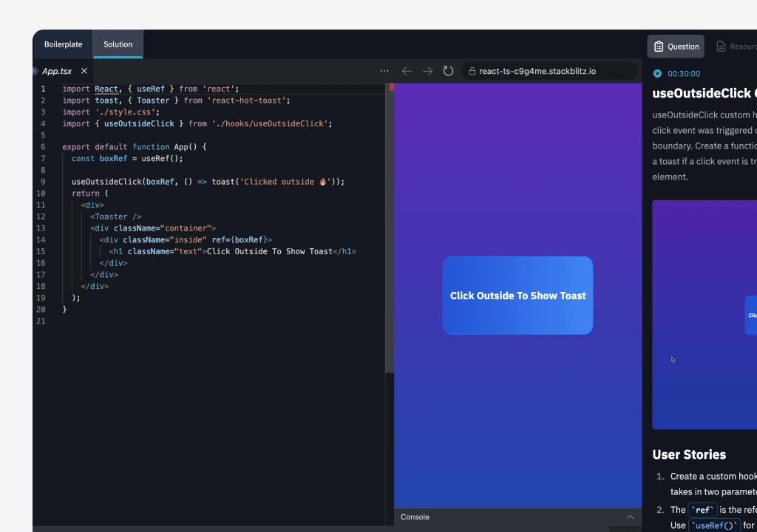Click the clipboard icon on the Question tab

[657, 46]
